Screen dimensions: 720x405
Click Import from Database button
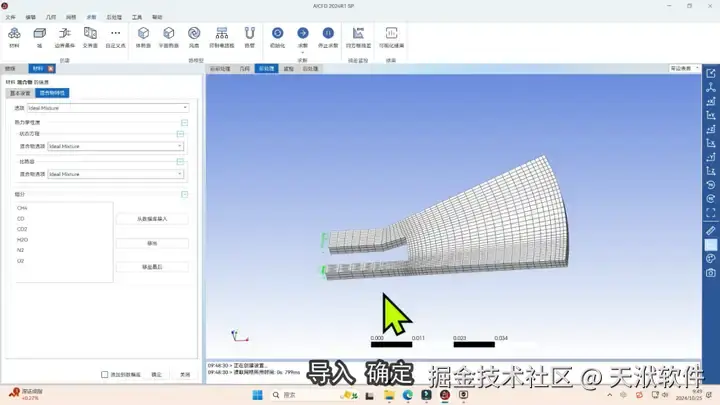point(152,219)
